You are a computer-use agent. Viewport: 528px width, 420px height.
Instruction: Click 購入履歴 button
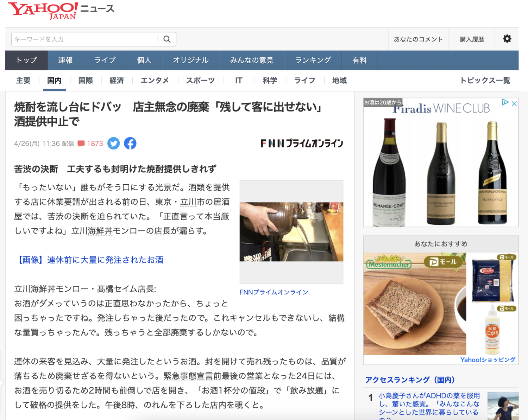[472, 39]
